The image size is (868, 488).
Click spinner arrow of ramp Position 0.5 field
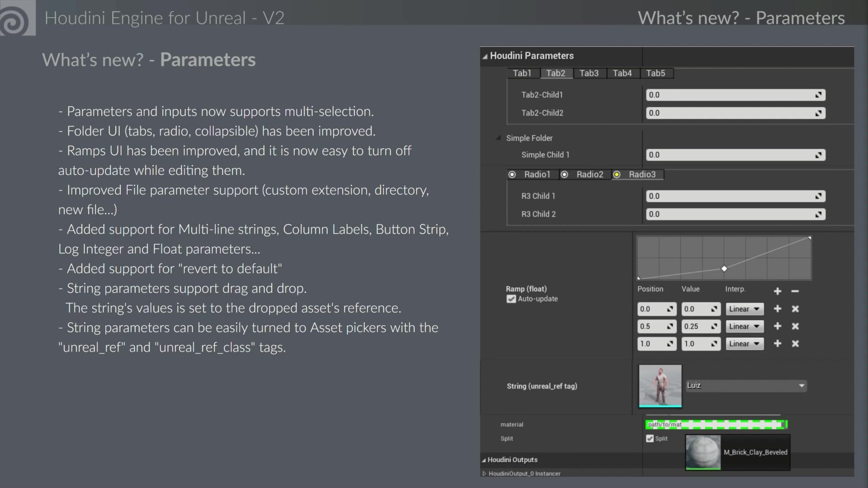[670, 326]
